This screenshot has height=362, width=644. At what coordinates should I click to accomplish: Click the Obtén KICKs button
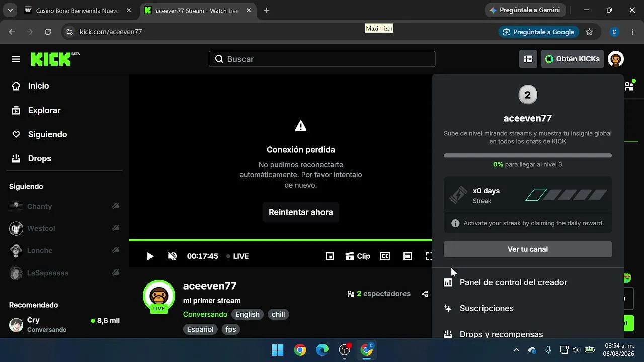tap(573, 59)
